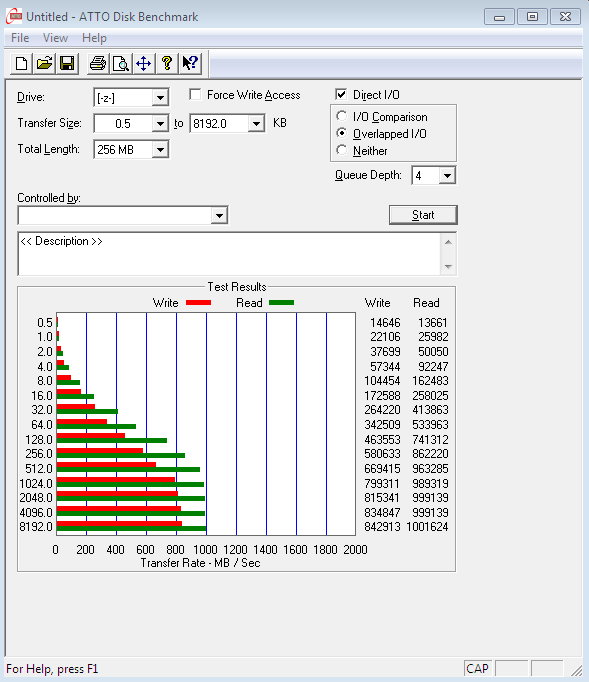Click the Transfer Rate - MB / Sec label
This screenshot has height=682, width=589.
[x=200, y=563]
